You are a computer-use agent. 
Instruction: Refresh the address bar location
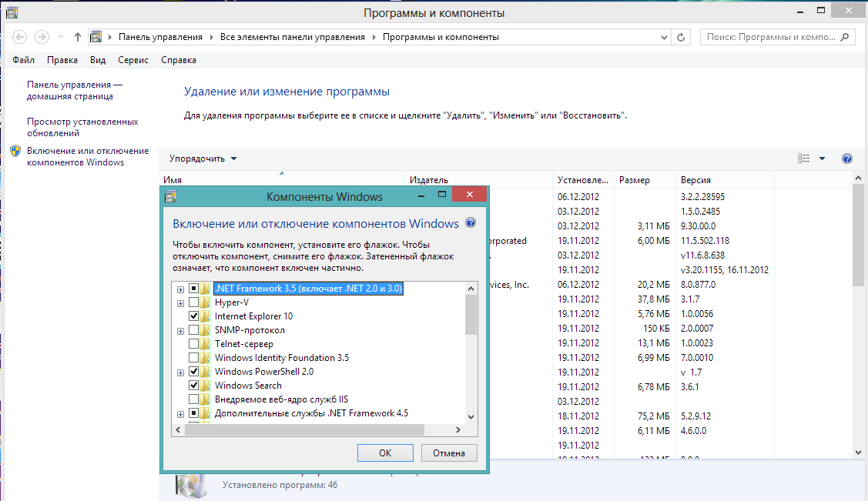(681, 37)
